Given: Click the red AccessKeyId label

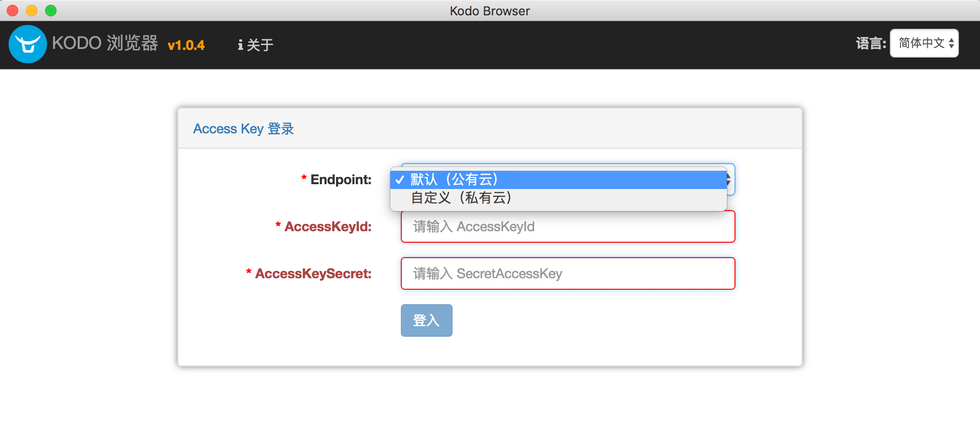Looking at the screenshot, I should point(328,226).
